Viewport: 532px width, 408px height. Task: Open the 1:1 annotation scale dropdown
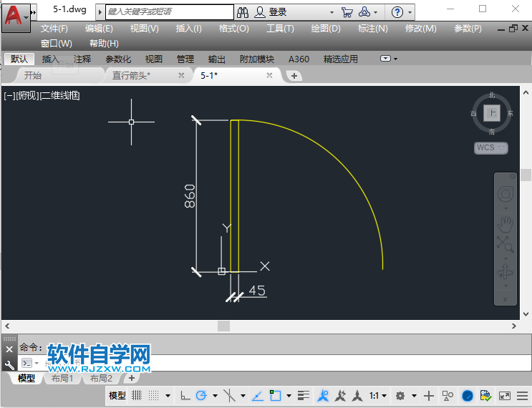378,396
